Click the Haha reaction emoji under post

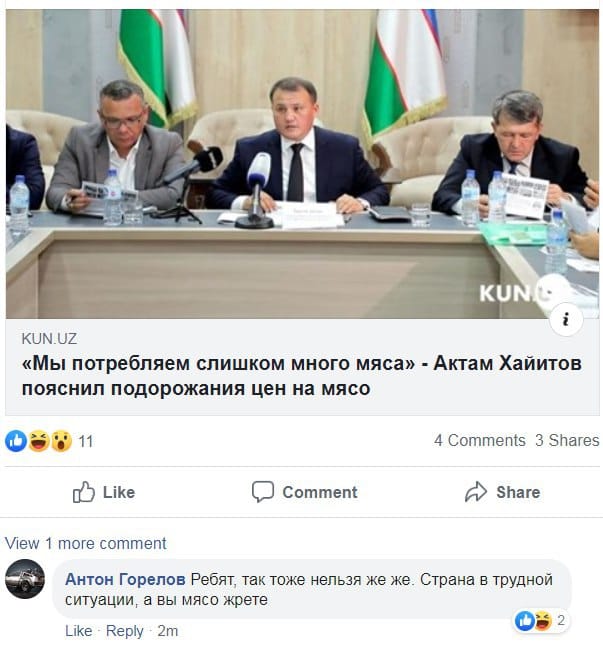(39, 441)
